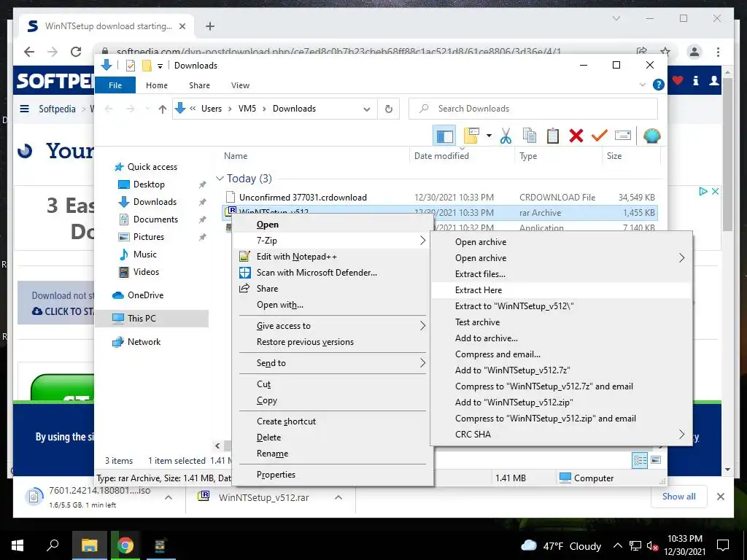Click Compress and email... option
The width and height of the screenshot is (747, 560).
[x=561, y=354]
